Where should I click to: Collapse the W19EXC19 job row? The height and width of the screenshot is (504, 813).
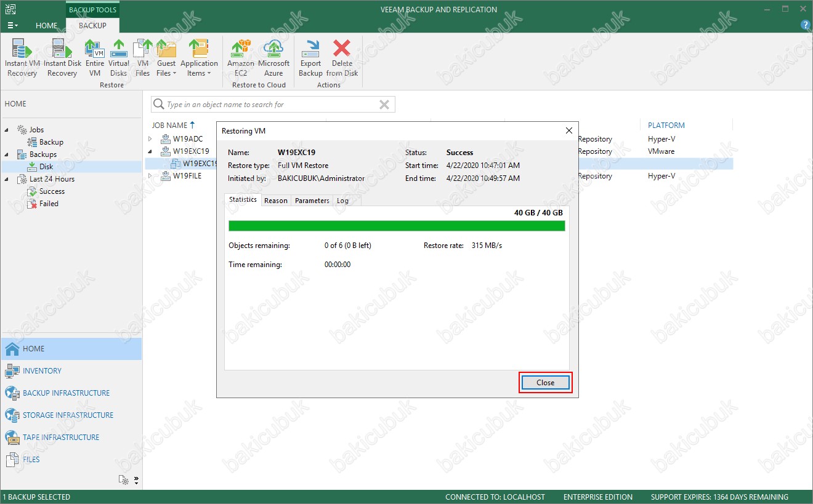(x=150, y=151)
